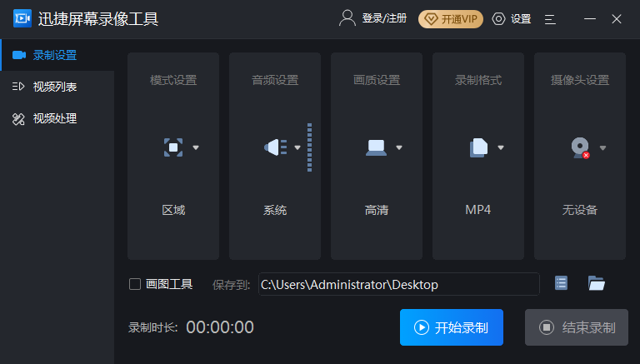This screenshot has width=640, height=364.
Task: Open the hamburger menu icon
Action: point(550,18)
